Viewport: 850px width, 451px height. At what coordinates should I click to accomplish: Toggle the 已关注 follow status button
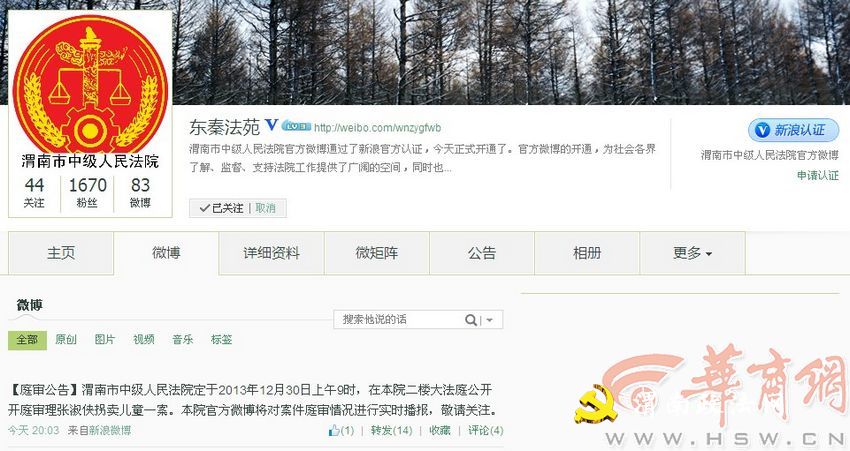tap(221, 208)
